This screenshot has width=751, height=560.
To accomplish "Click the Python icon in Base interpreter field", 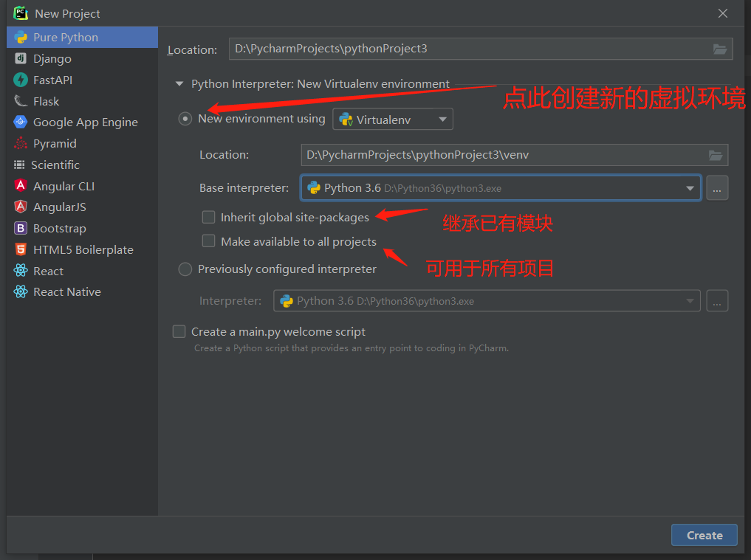I will 314,187.
